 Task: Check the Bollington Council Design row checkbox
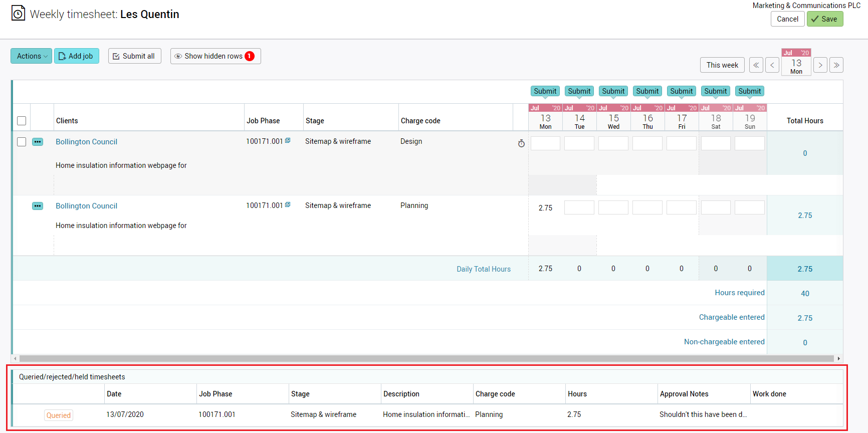22,142
